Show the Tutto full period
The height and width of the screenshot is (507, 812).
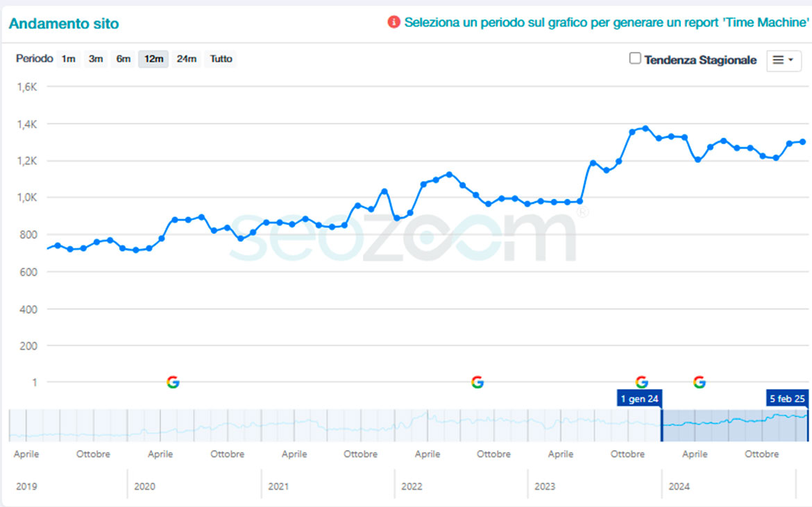pos(221,59)
